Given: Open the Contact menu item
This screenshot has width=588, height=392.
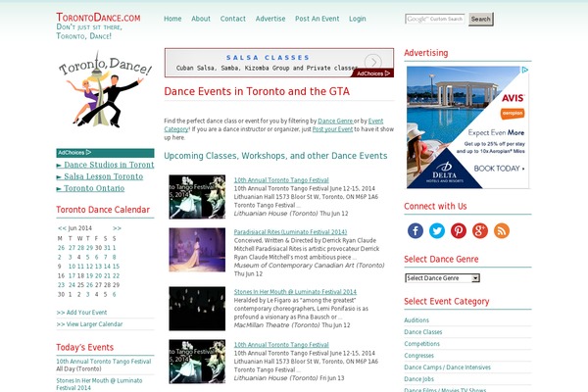Looking at the screenshot, I should [x=233, y=19].
